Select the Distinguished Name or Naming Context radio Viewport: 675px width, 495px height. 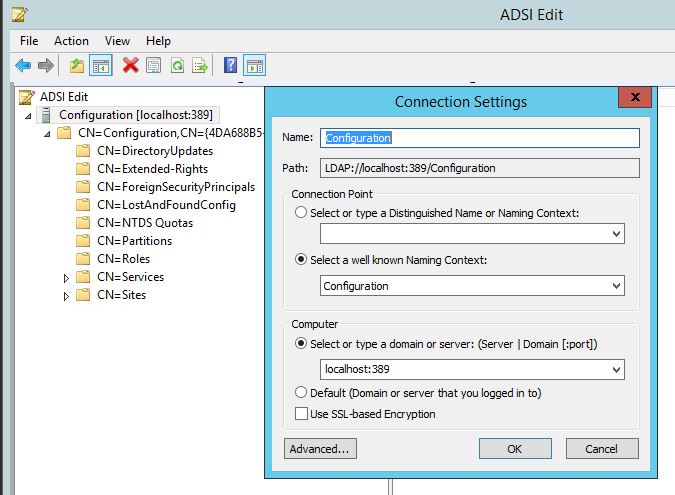pos(300,213)
